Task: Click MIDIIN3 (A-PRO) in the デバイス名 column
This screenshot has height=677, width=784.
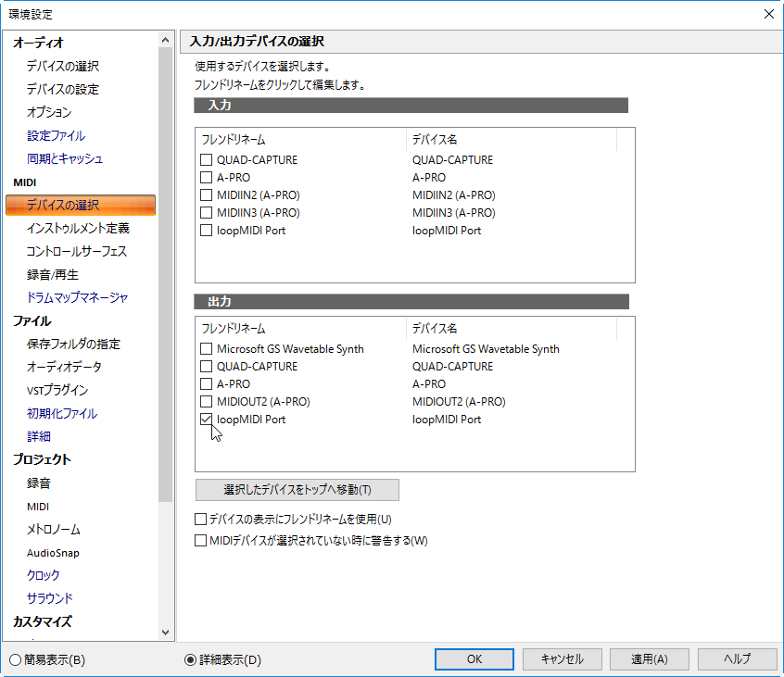Action: 453,213
